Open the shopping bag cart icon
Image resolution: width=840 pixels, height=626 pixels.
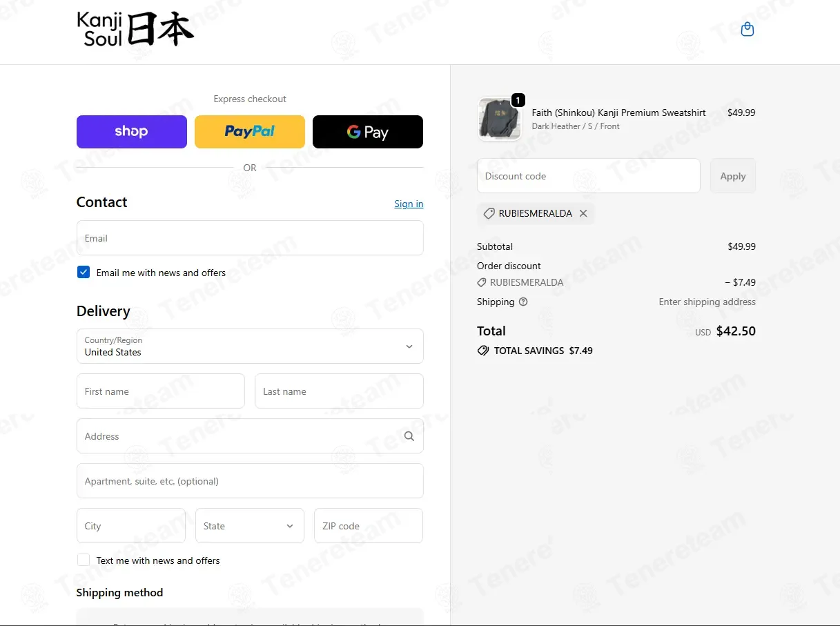pos(747,30)
